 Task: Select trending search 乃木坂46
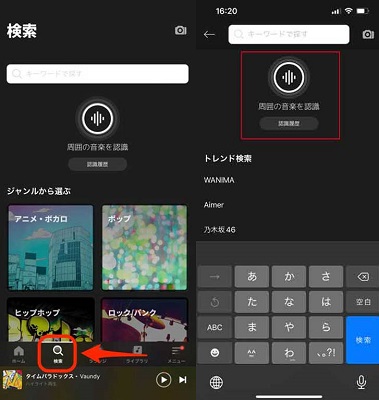[219, 230]
